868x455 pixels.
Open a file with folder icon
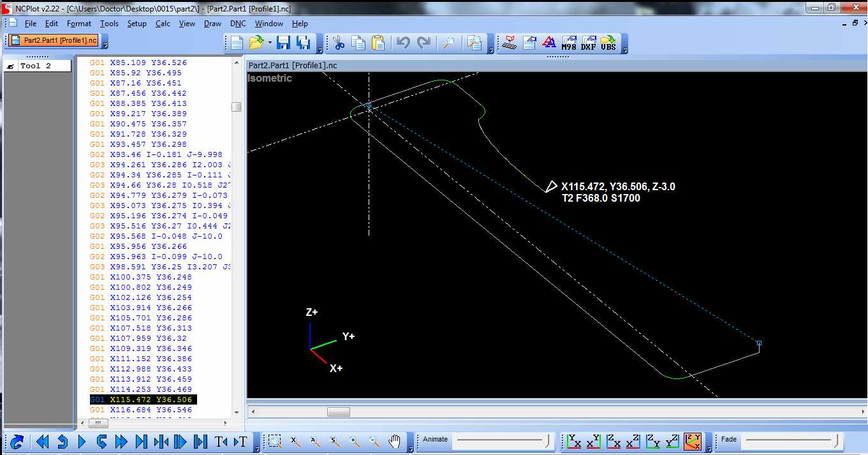(x=256, y=43)
